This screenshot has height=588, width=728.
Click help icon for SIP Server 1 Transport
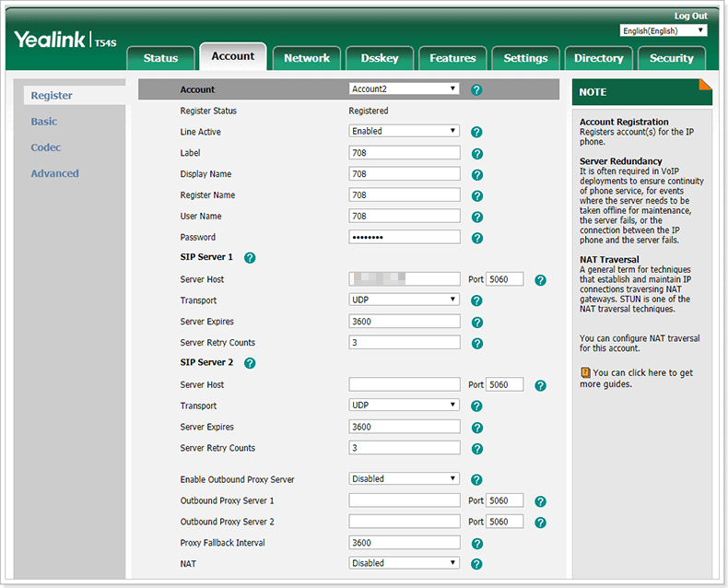coord(476,301)
